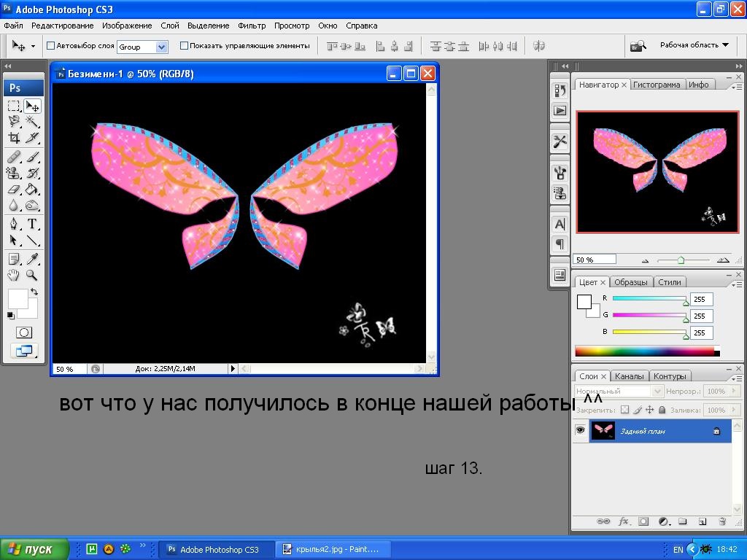Pick the Paint Bucket tool

pos(33,190)
